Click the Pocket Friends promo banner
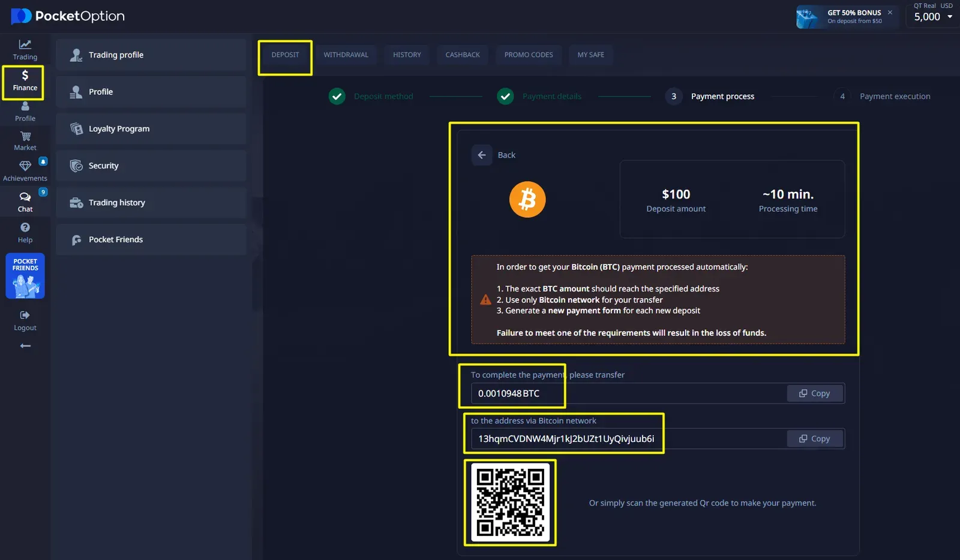Viewport: 960px width, 560px height. point(25,276)
